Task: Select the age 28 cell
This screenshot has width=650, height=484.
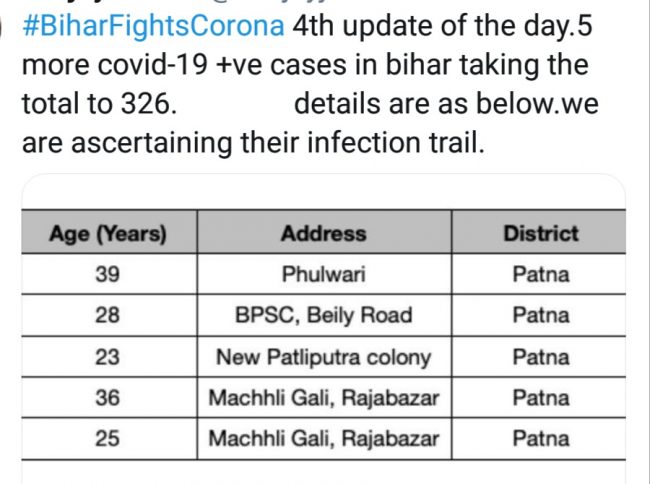Action: click(108, 316)
